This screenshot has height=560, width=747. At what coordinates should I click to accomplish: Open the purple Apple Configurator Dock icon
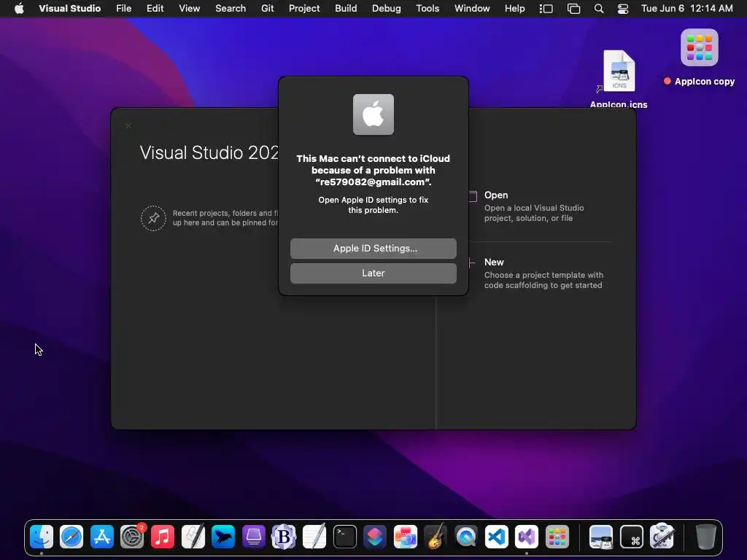[x=253, y=537]
